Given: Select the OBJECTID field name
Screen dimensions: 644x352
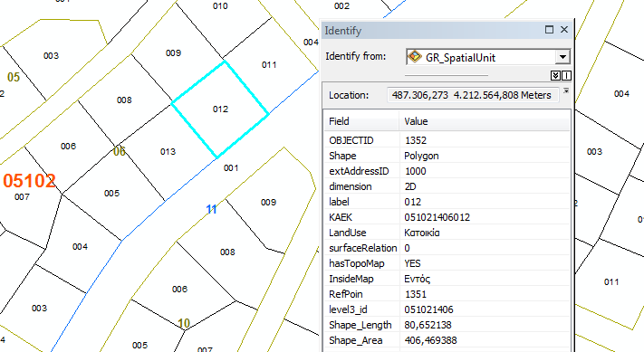Looking at the screenshot, I should pos(351,140).
